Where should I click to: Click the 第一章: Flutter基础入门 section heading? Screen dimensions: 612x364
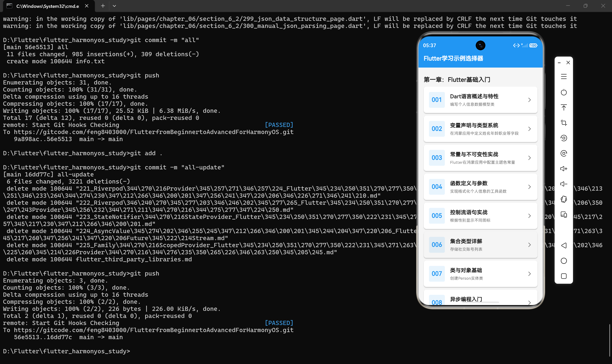click(457, 80)
